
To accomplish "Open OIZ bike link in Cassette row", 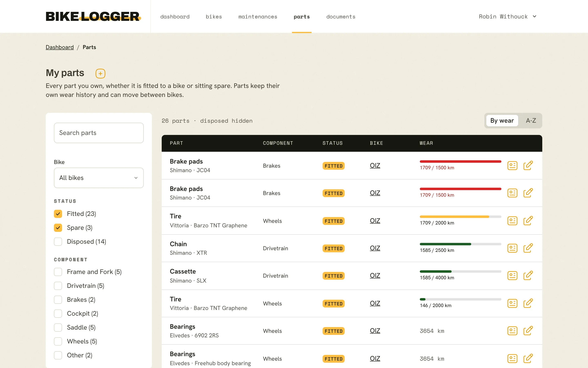I will pos(375,275).
